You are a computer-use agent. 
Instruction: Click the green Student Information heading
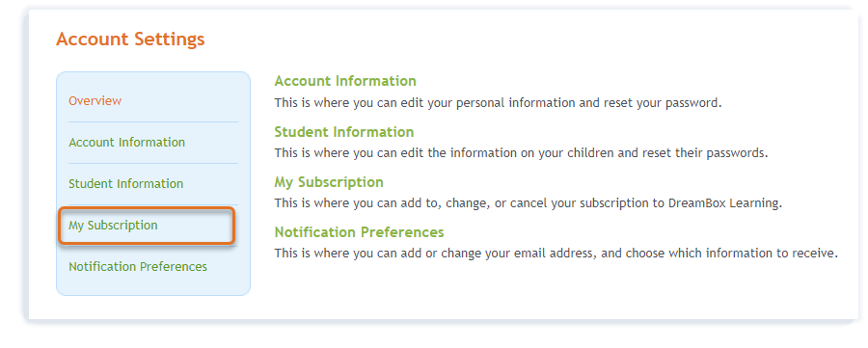344,132
